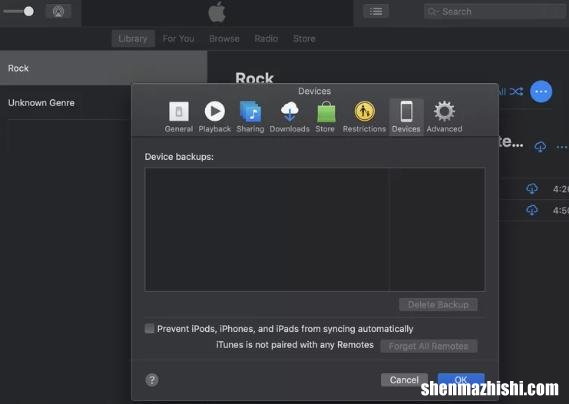Select Unknown Genre in sidebar
This screenshot has width=569, height=404.
pyautogui.click(x=41, y=103)
